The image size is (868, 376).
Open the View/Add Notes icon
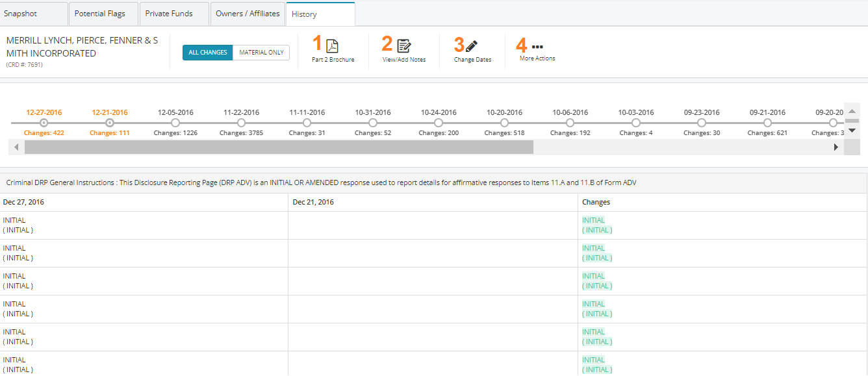pos(404,46)
